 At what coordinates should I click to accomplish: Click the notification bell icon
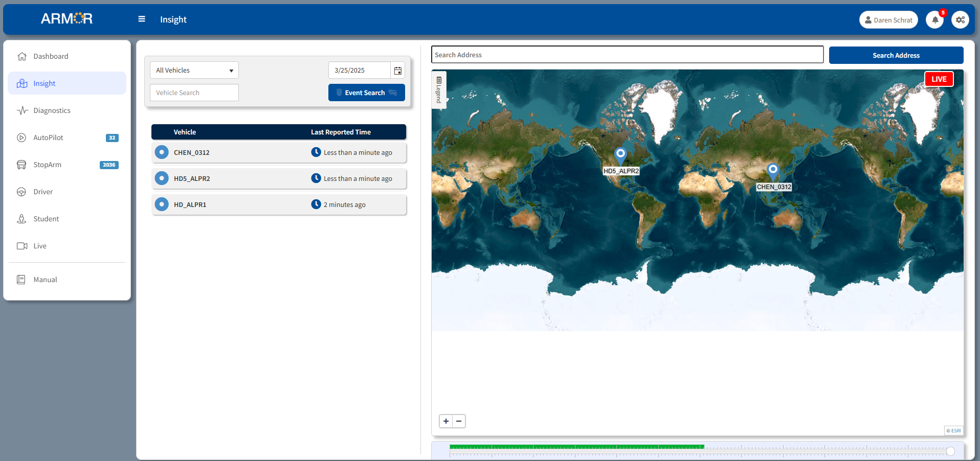[x=934, y=20]
